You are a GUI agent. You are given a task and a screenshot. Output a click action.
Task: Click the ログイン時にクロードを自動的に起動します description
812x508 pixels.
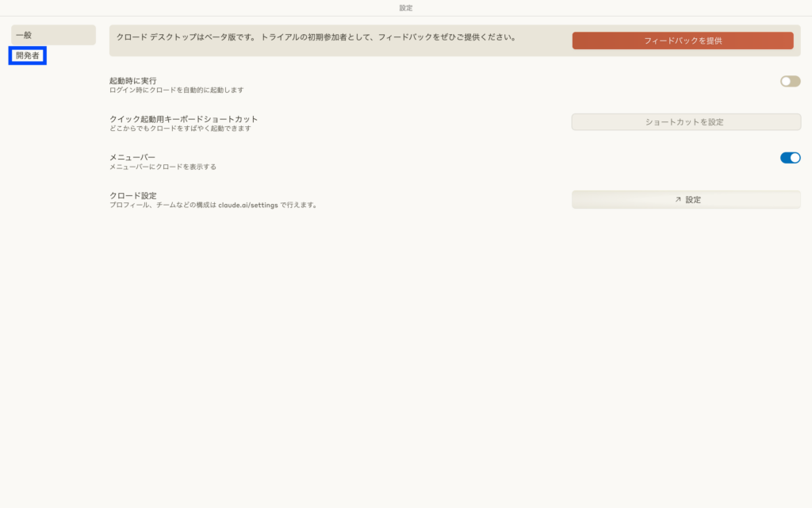pyautogui.click(x=176, y=90)
